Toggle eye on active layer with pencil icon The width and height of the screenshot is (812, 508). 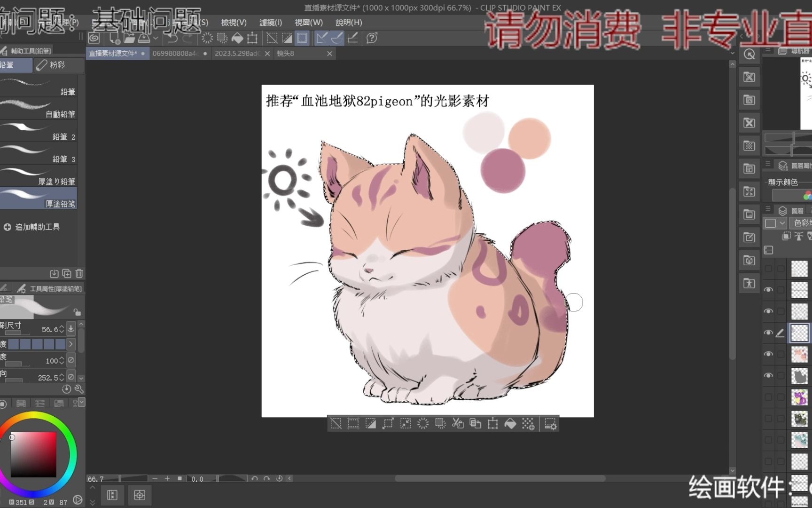[x=768, y=333]
